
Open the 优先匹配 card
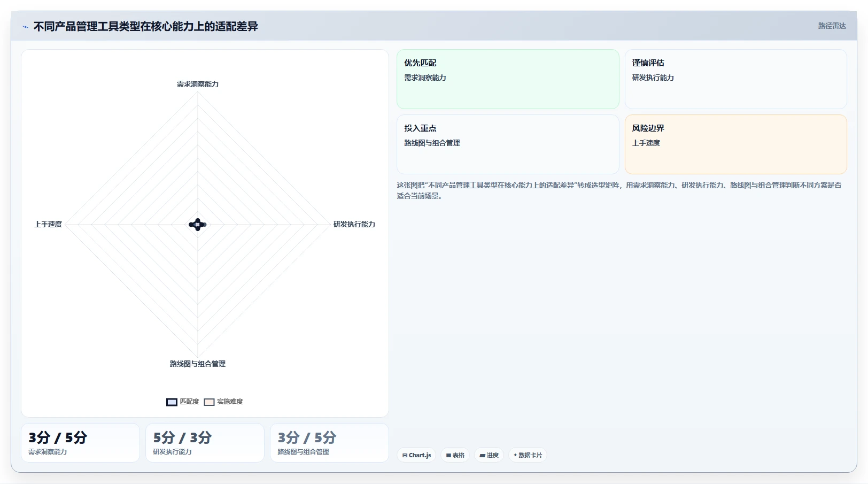pos(508,79)
